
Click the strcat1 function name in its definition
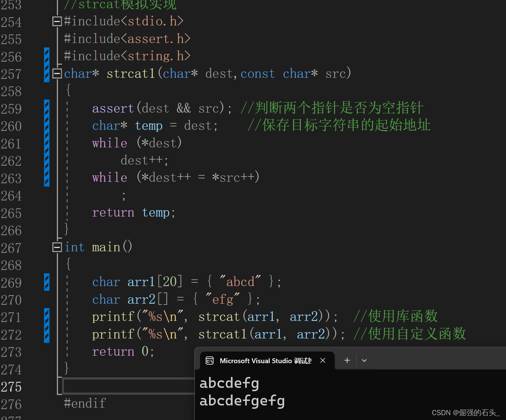(x=131, y=73)
